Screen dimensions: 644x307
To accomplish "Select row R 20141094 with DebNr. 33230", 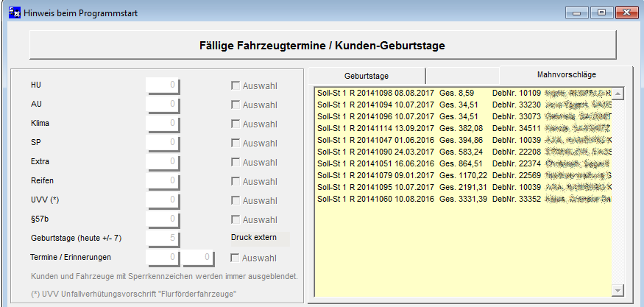I will tap(464, 105).
